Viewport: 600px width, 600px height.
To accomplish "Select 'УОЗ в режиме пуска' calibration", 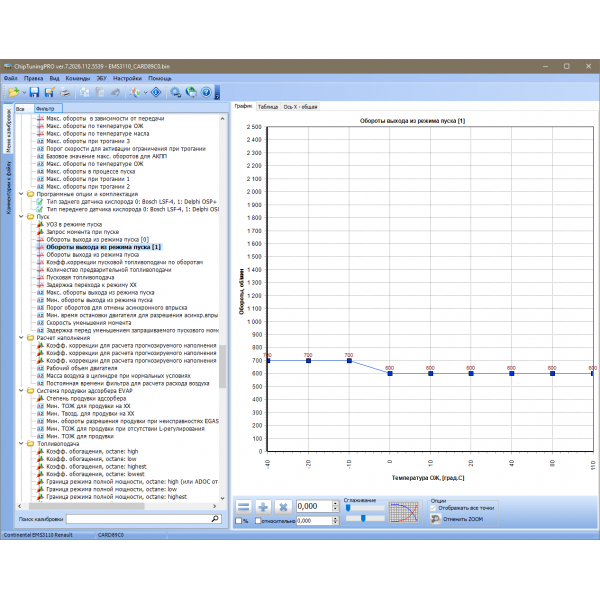I will [76, 223].
